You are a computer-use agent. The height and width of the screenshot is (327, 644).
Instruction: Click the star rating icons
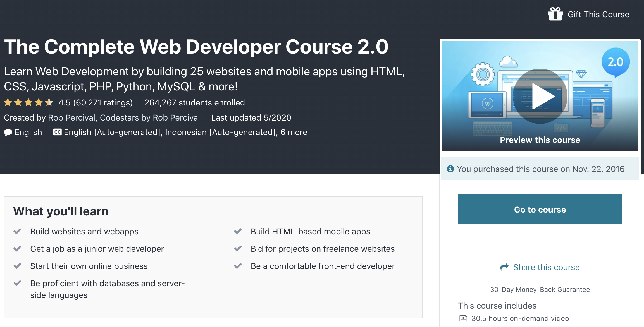coord(28,103)
